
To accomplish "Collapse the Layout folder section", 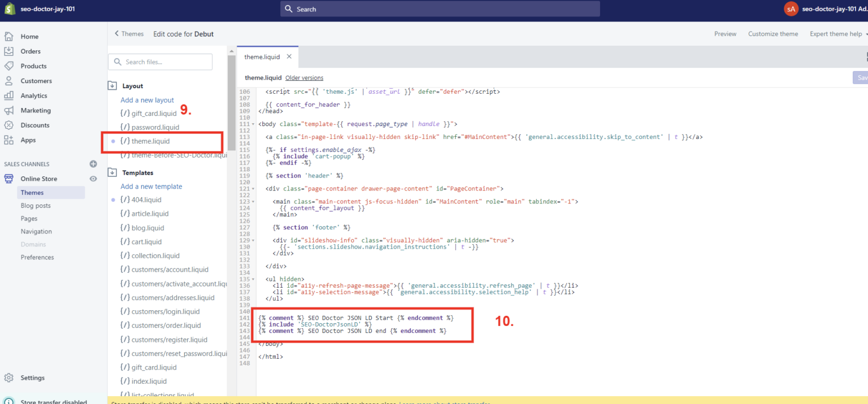I will (112, 86).
